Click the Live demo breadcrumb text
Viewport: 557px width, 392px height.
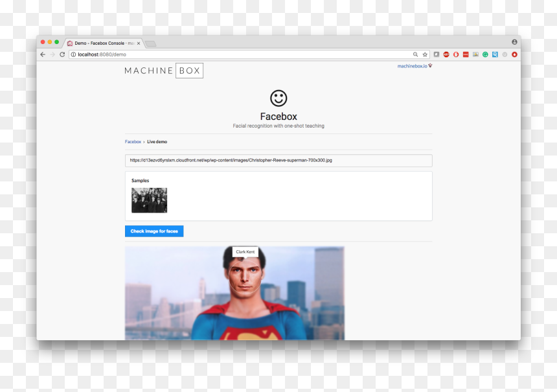point(157,142)
